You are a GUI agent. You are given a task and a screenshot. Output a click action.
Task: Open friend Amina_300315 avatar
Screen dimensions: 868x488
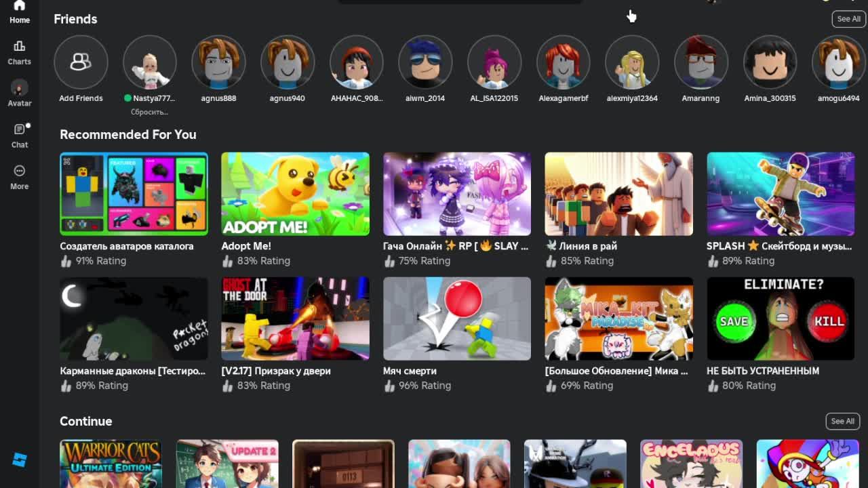pyautogui.click(x=770, y=62)
